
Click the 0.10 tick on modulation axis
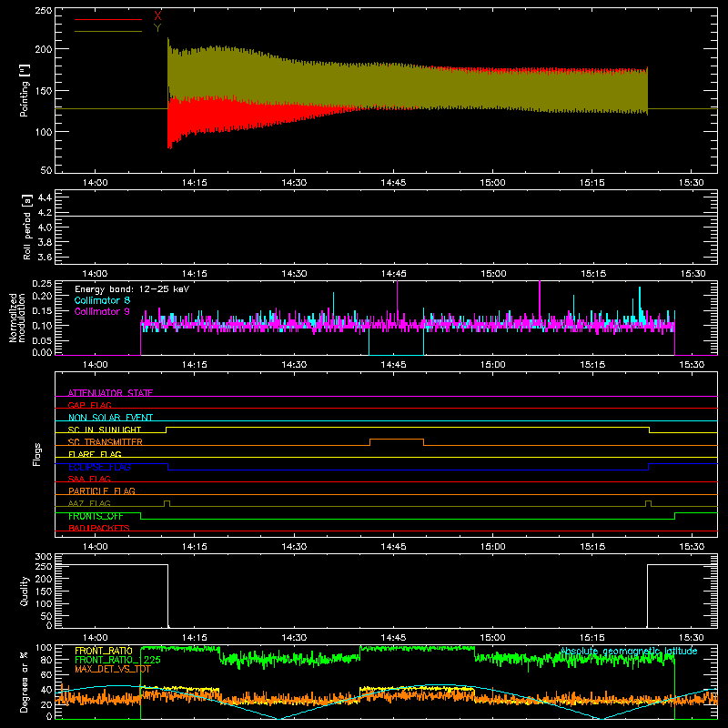coord(42,326)
